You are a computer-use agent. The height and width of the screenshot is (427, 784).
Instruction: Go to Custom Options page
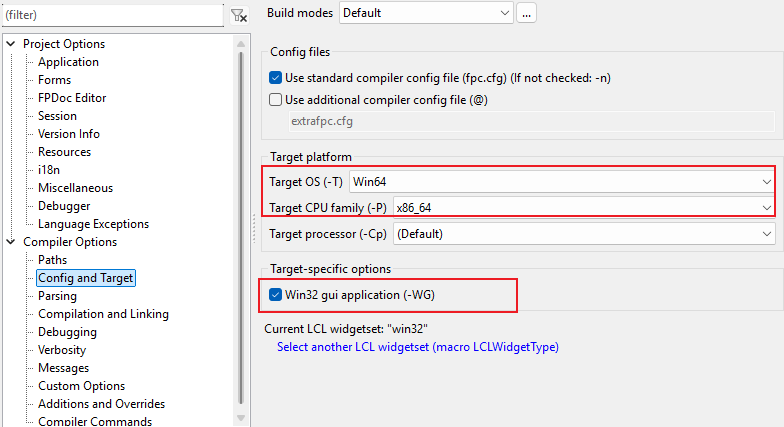point(82,386)
